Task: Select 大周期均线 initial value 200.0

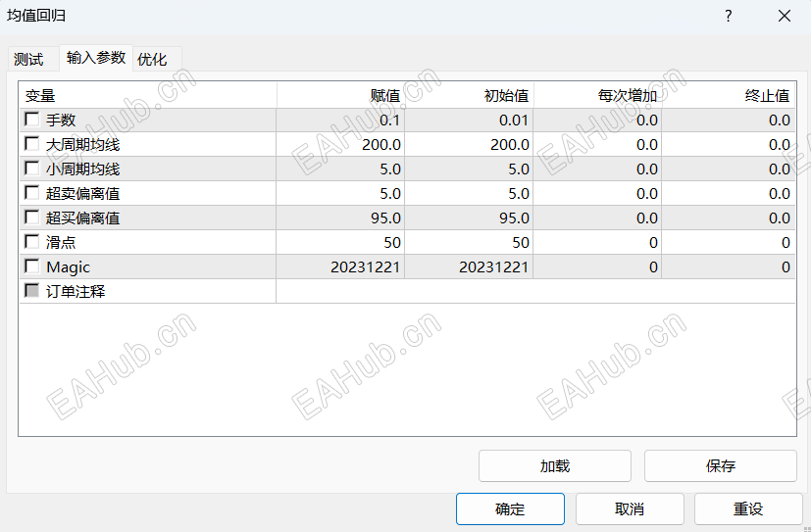Action: (469, 144)
